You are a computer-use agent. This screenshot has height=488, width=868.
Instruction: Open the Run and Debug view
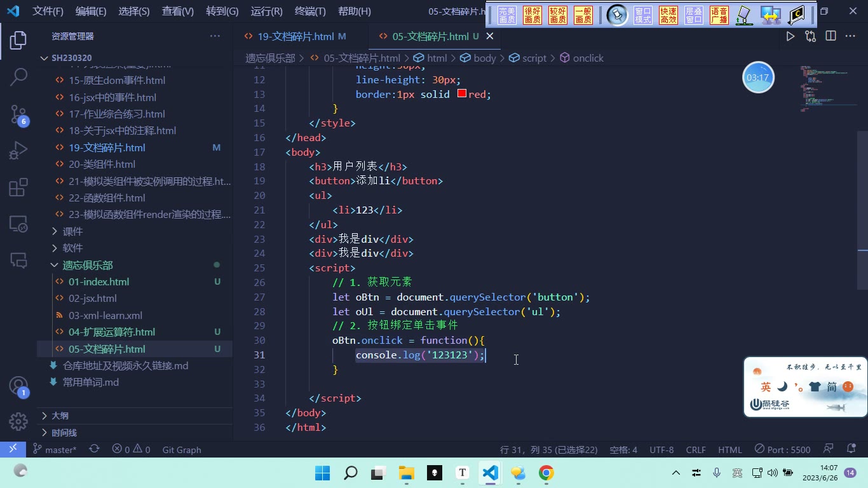18,151
